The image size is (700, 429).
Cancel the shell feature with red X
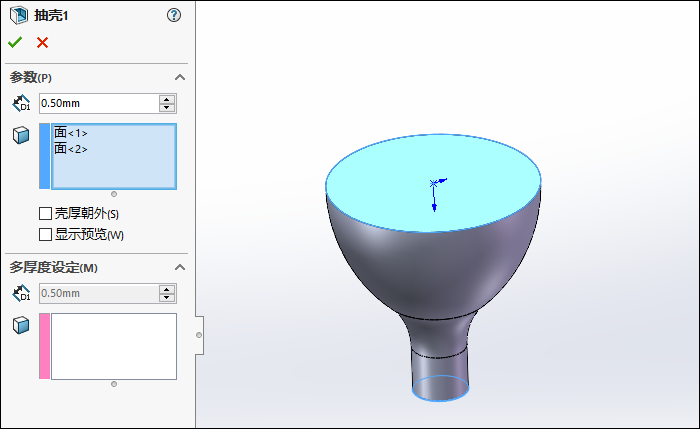[x=42, y=42]
